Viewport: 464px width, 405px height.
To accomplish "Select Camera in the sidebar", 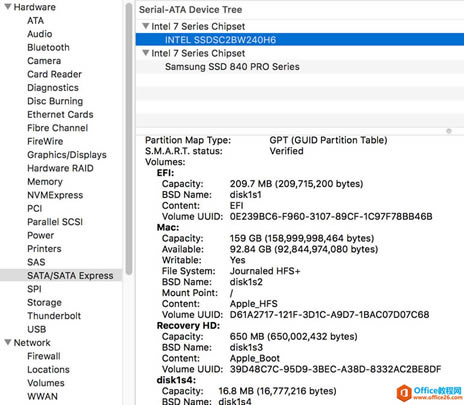I will (x=44, y=61).
